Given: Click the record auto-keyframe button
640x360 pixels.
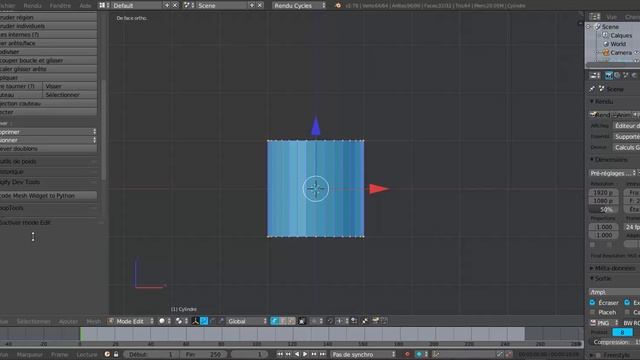Looking at the screenshot, I should pos(407,354).
